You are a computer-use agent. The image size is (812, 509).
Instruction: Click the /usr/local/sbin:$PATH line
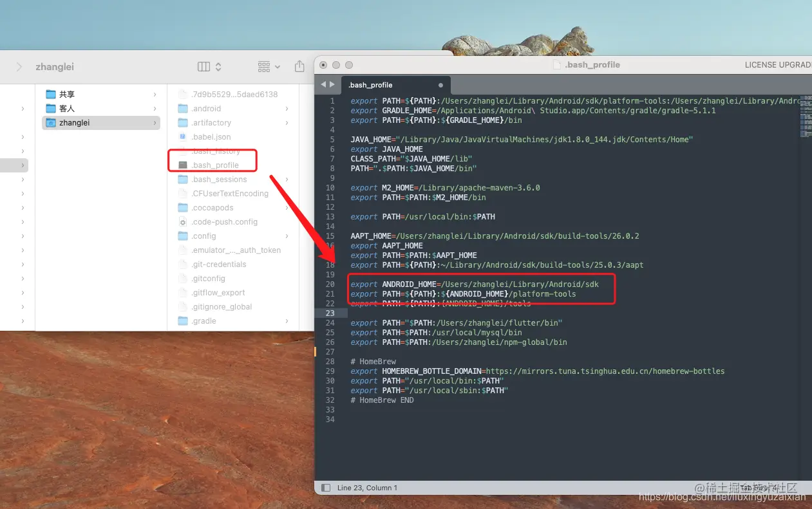click(x=430, y=391)
